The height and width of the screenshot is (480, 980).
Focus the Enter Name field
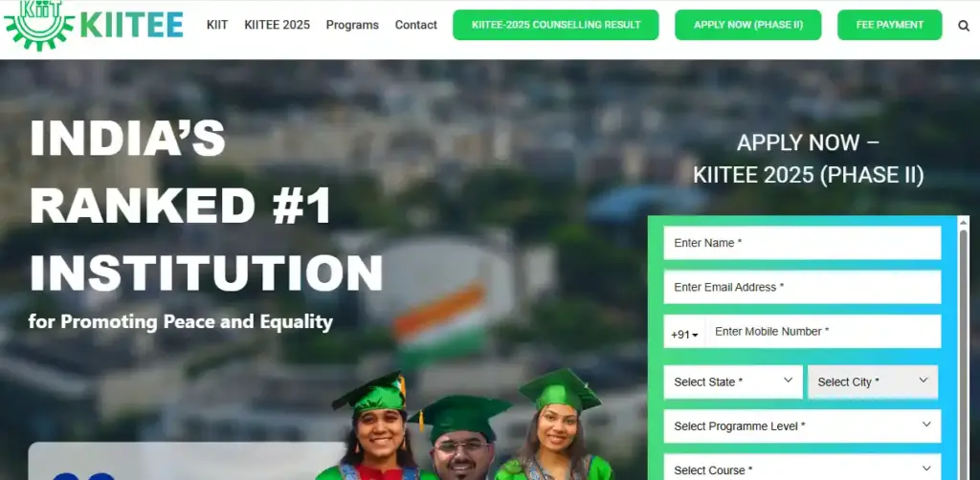click(803, 243)
